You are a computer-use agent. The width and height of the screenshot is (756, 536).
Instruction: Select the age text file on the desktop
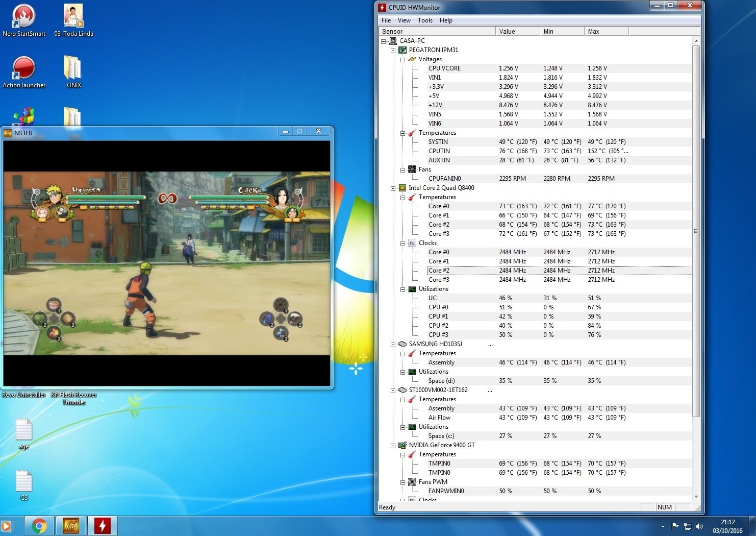click(23, 434)
